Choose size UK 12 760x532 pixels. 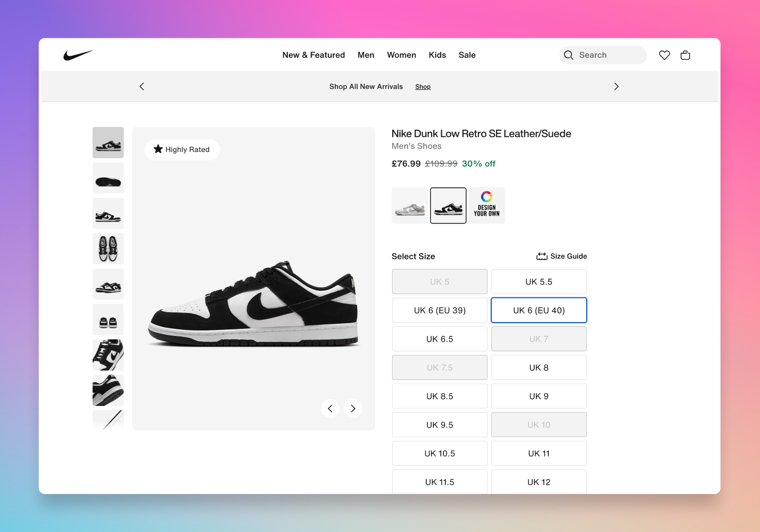(539, 482)
